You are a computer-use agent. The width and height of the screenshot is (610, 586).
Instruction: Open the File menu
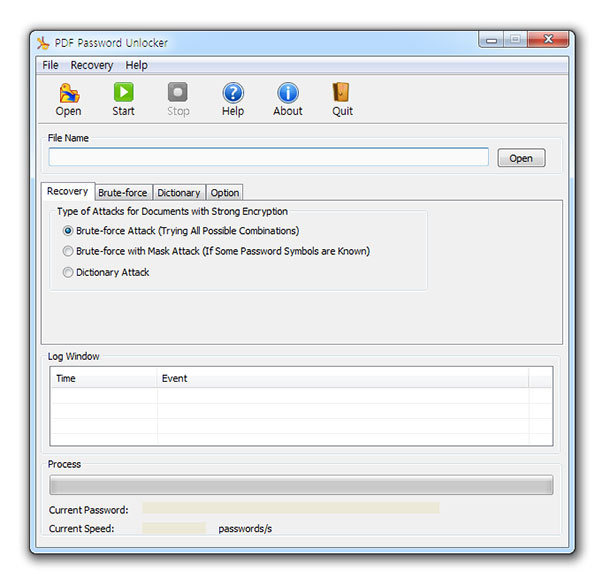point(51,65)
